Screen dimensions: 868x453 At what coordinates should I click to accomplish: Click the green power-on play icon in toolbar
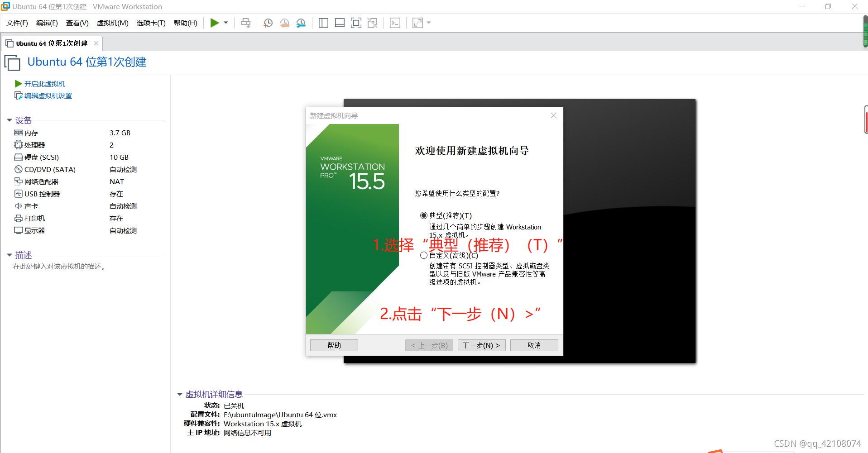[x=215, y=23]
